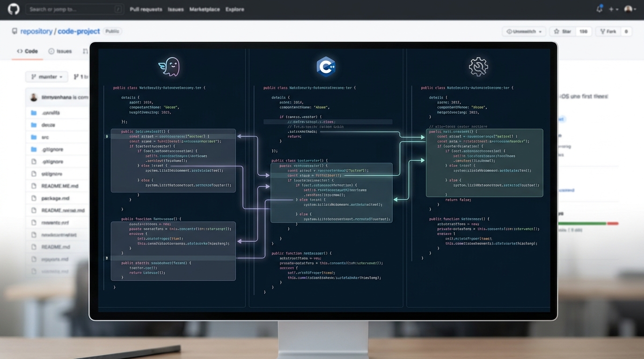The height and width of the screenshot is (359, 644).
Task: Open Pull requests in top navigation
Action: 146,9
